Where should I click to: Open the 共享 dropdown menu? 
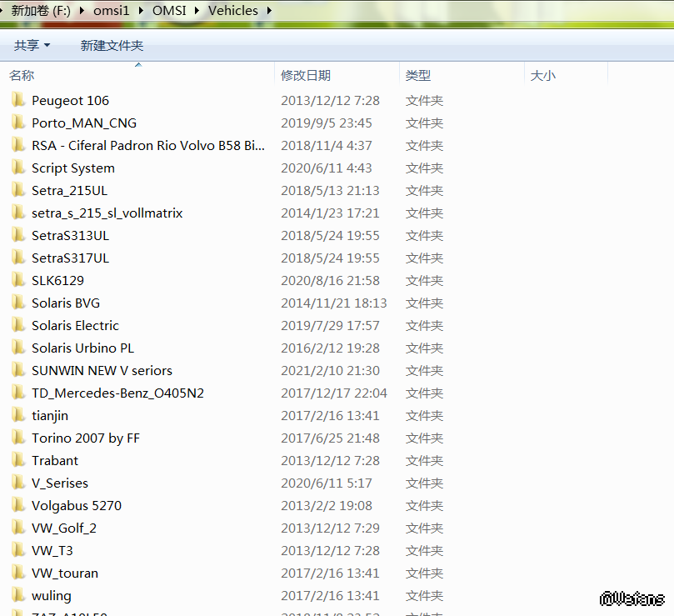click(x=32, y=45)
